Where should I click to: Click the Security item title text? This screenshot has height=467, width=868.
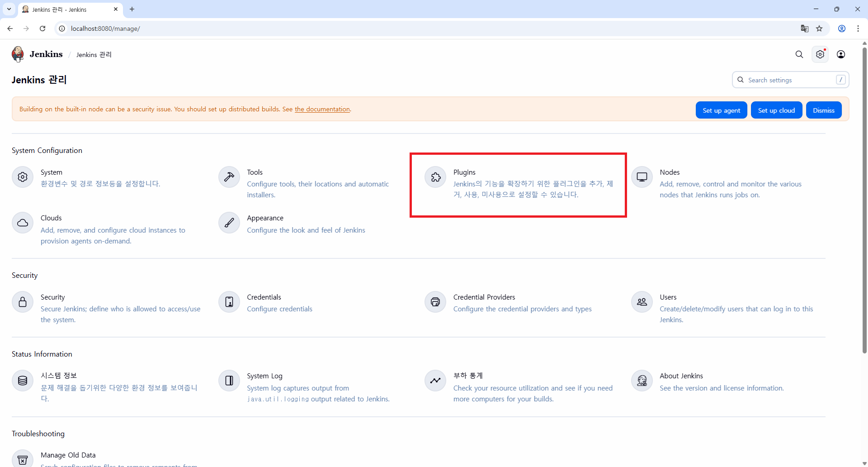(x=53, y=297)
